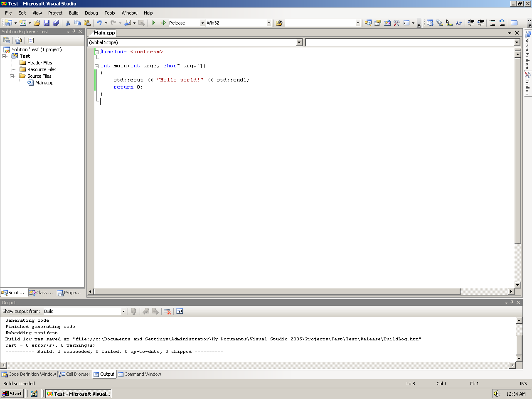Screen dimensions: 532x399
Task: Click the Find in Files binoculars icon
Action: (279, 23)
